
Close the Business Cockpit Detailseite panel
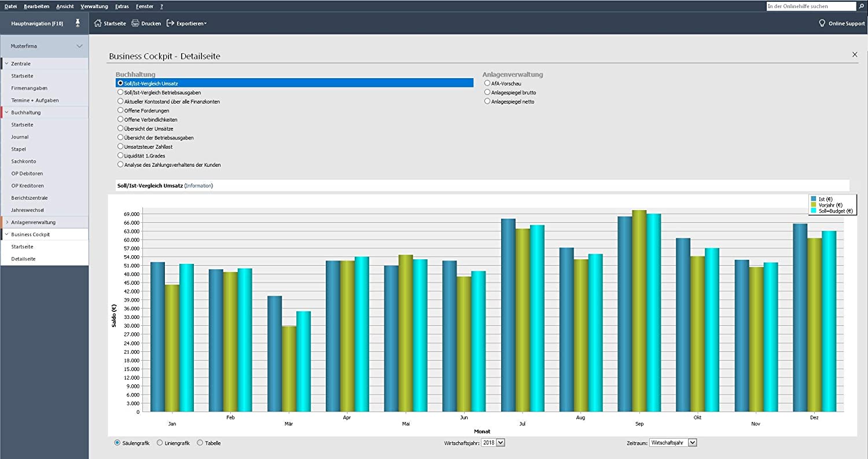click(855, 54)
